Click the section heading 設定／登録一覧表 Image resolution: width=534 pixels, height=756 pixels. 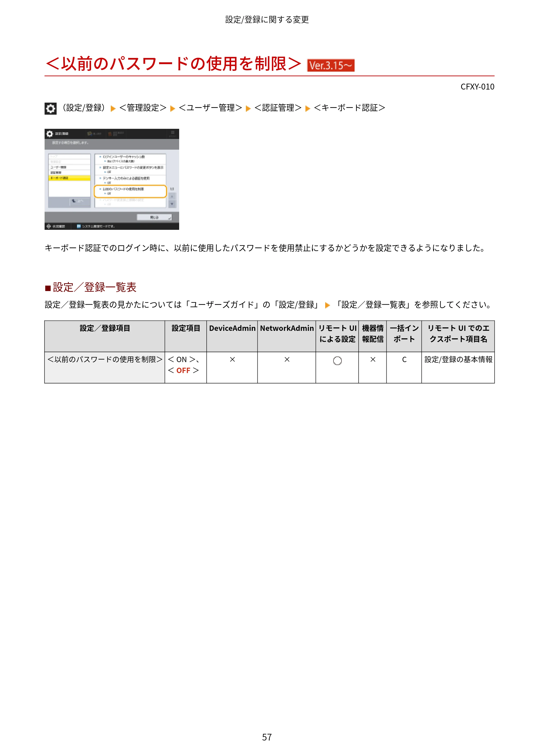click(x=95, y=287)
